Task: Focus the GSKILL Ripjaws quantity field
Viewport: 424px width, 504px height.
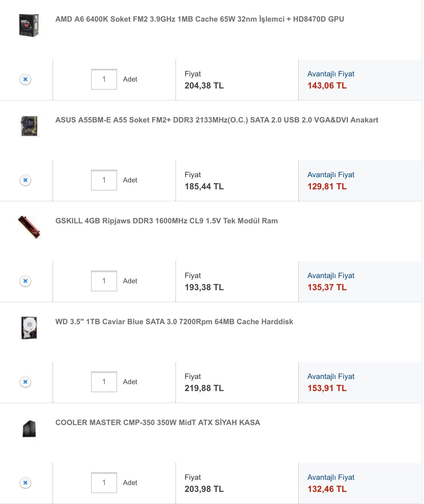Action: click(x=104, y=281)
